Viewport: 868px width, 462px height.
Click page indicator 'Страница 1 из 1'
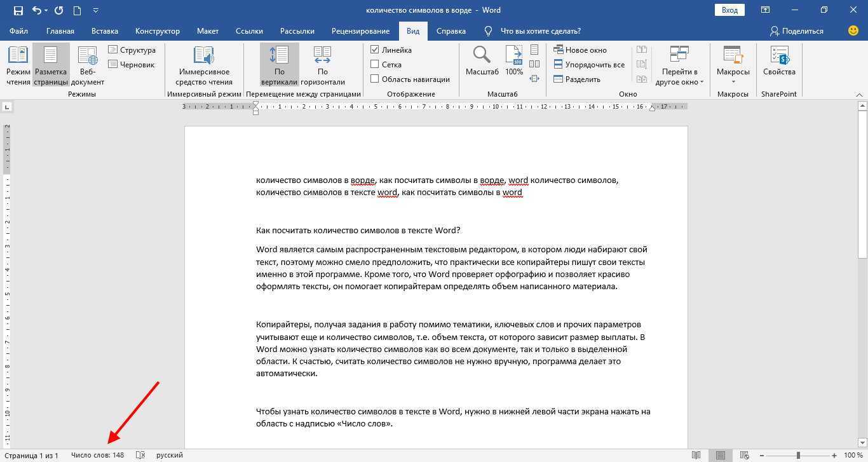pyautogui.click(x=31, y=455)
